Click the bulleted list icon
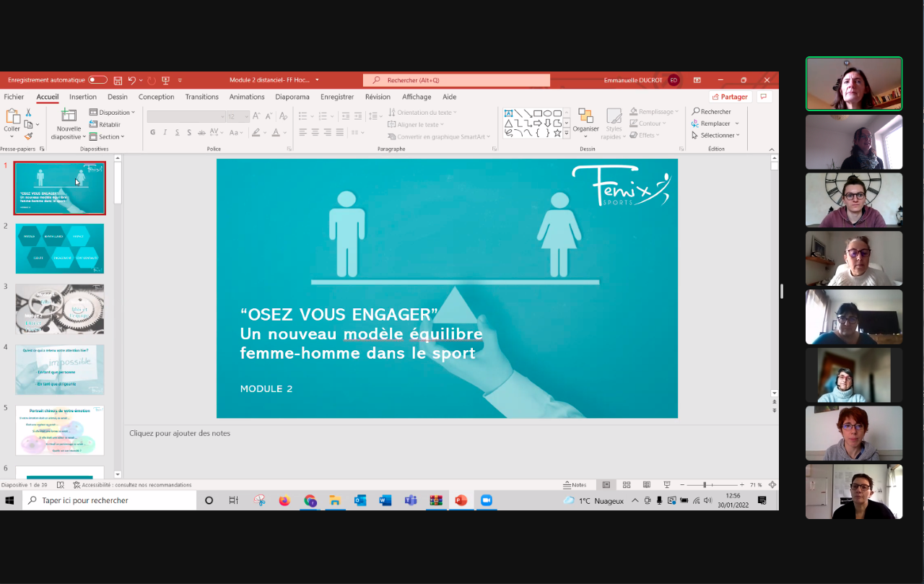 [303, 116]
